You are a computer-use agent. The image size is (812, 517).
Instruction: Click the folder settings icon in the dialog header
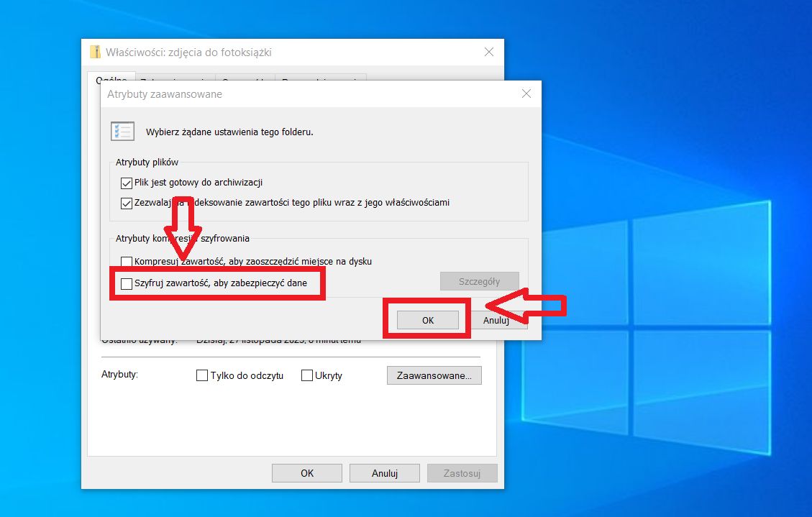(122, 131)
